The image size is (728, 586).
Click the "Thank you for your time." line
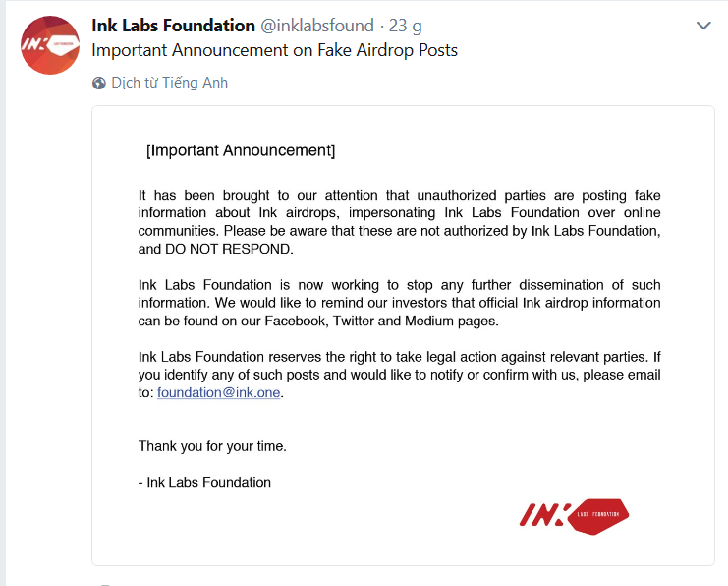pyautogui.click(x=212, y=446)
